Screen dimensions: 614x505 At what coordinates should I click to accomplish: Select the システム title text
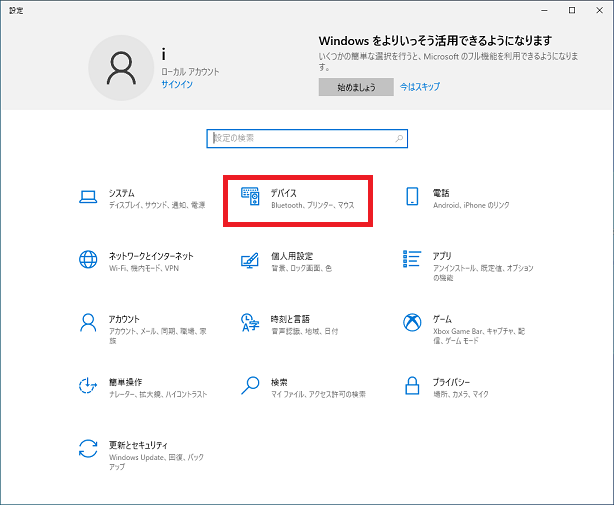121,193
